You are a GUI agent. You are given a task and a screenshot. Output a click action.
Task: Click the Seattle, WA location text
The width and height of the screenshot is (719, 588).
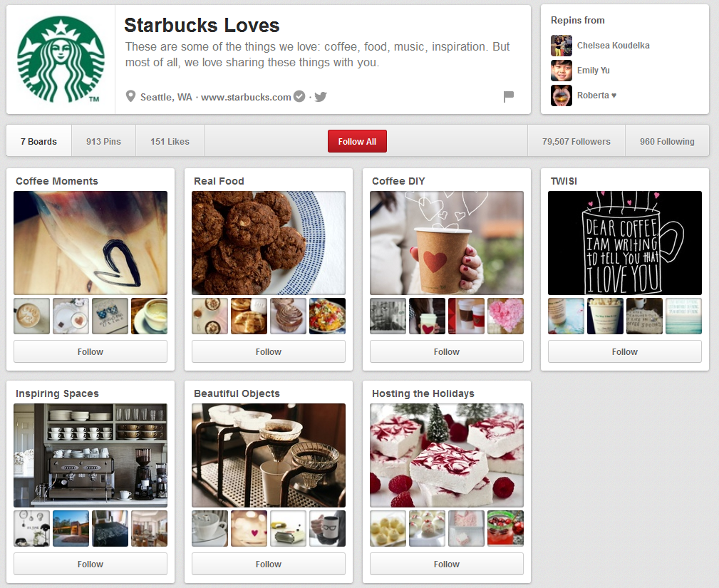(166, 97)
